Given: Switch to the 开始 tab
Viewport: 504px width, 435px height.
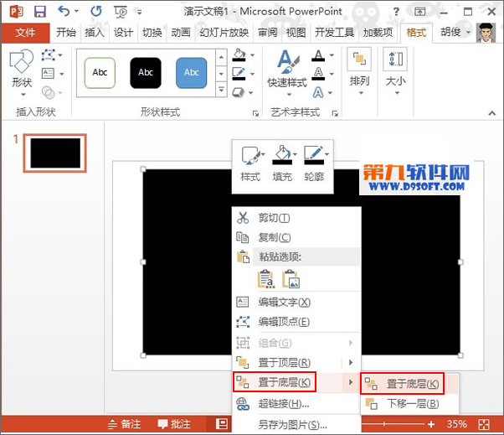Looking at the screenshot, I should (x=66, y=33).
